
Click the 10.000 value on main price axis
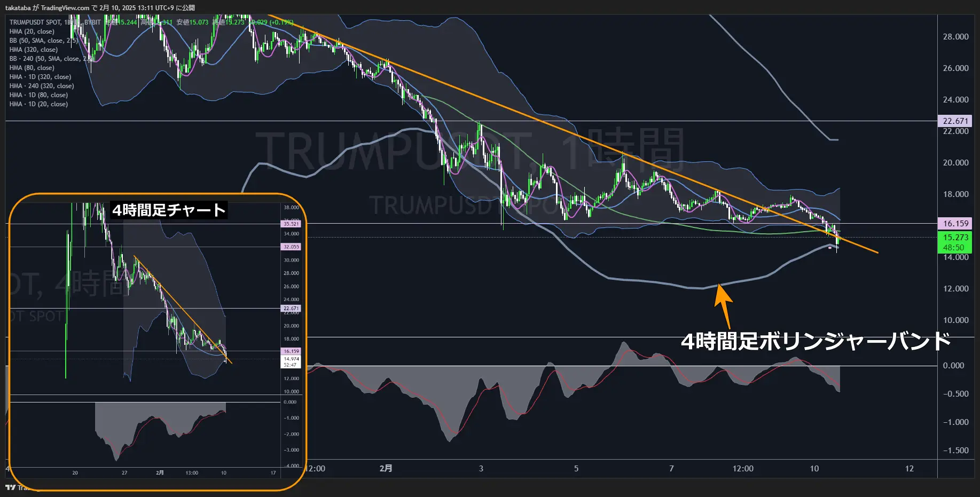click(955, 320)
